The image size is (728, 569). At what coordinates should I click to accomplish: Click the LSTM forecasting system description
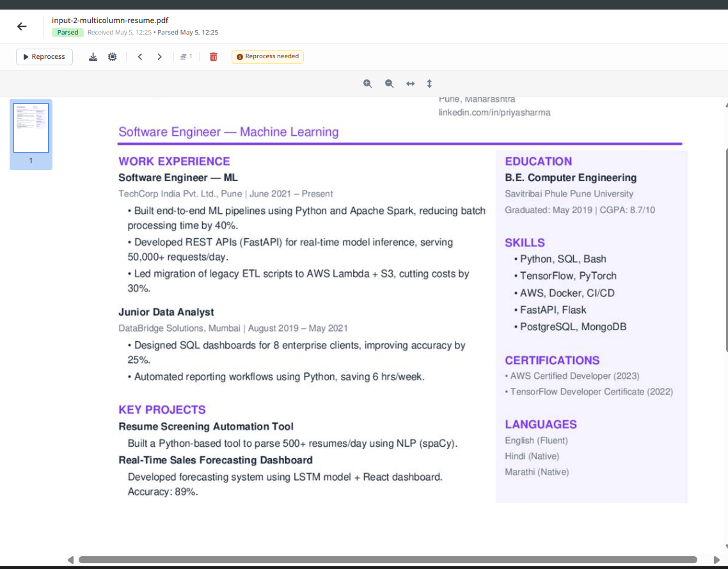(x=285, y=484)
